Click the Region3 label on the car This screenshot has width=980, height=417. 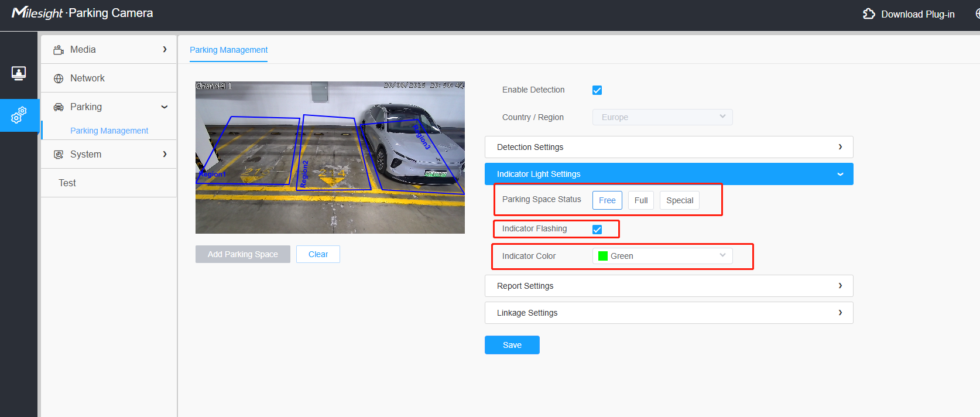click(422, 137)
